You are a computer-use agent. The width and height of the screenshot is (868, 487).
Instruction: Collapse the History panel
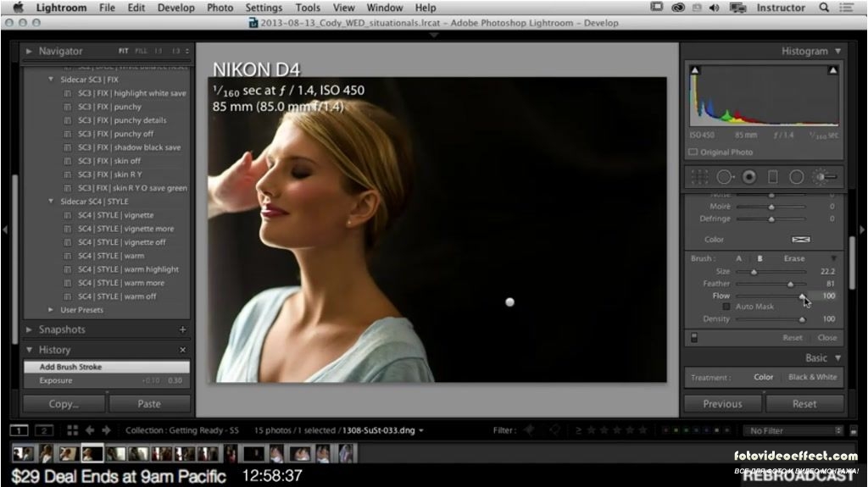29,350
